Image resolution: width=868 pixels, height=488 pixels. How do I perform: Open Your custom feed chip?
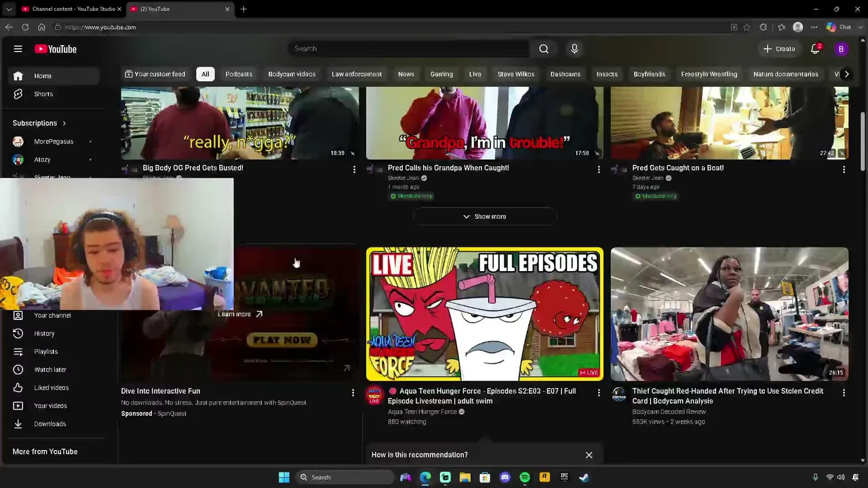[155, 74]
